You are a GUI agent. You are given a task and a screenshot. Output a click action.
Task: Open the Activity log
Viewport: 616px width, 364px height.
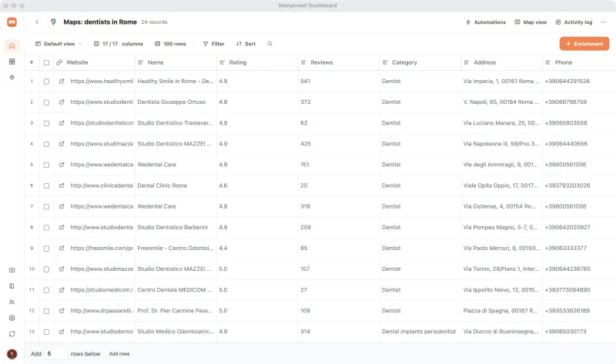(574, 22)
